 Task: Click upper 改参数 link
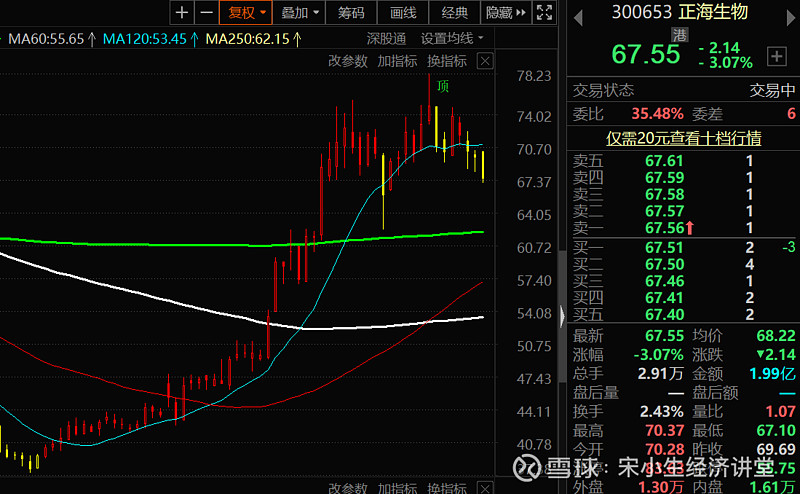point(348,61)
